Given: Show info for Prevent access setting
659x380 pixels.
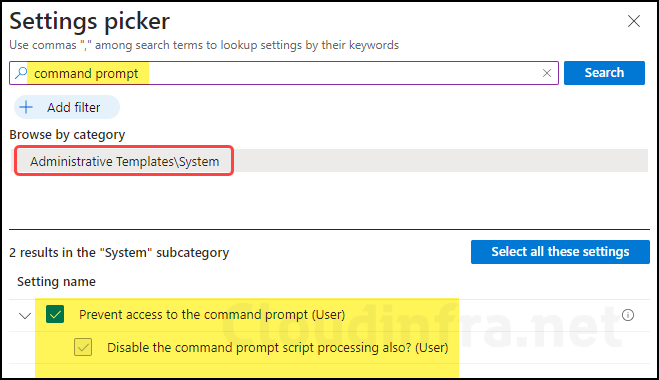Looking at the screenshot, I should coord(628,315).
